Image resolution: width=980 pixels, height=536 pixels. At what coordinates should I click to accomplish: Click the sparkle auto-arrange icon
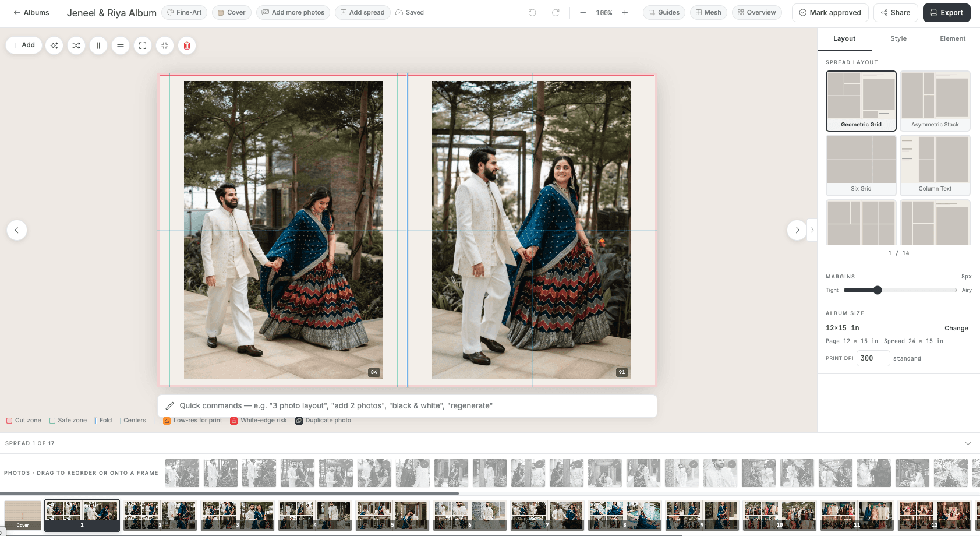[54, 45]
